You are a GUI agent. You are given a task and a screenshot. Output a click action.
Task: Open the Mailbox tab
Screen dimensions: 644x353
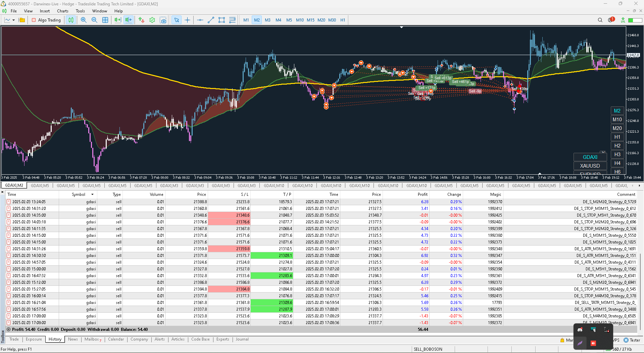[x=93, y=340]
